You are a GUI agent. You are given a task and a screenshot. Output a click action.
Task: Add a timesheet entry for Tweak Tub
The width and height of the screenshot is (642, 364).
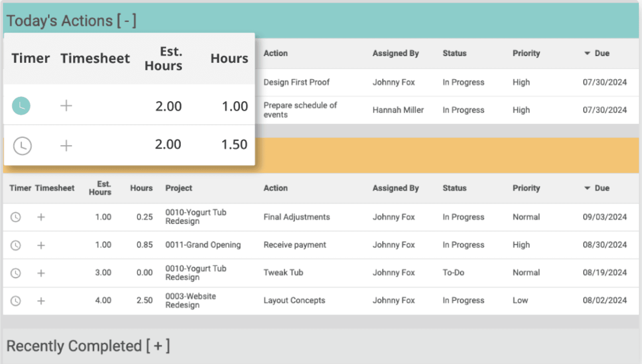pos(41,273)
